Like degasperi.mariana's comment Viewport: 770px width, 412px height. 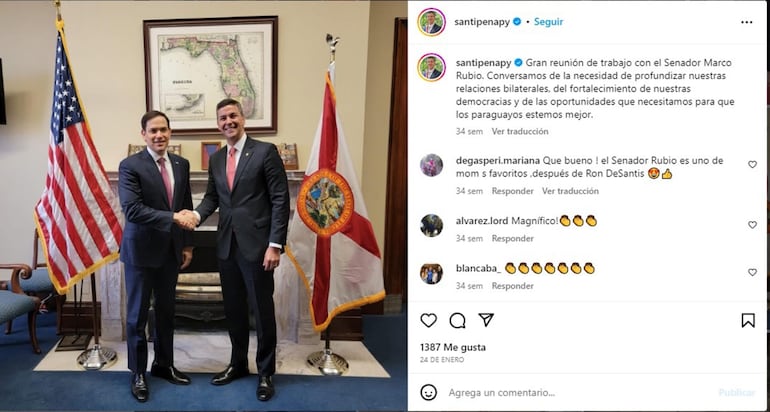point(752,165)
